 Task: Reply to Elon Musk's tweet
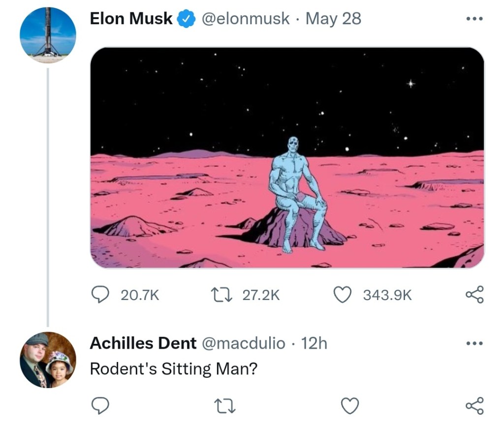tap(101, 295)
